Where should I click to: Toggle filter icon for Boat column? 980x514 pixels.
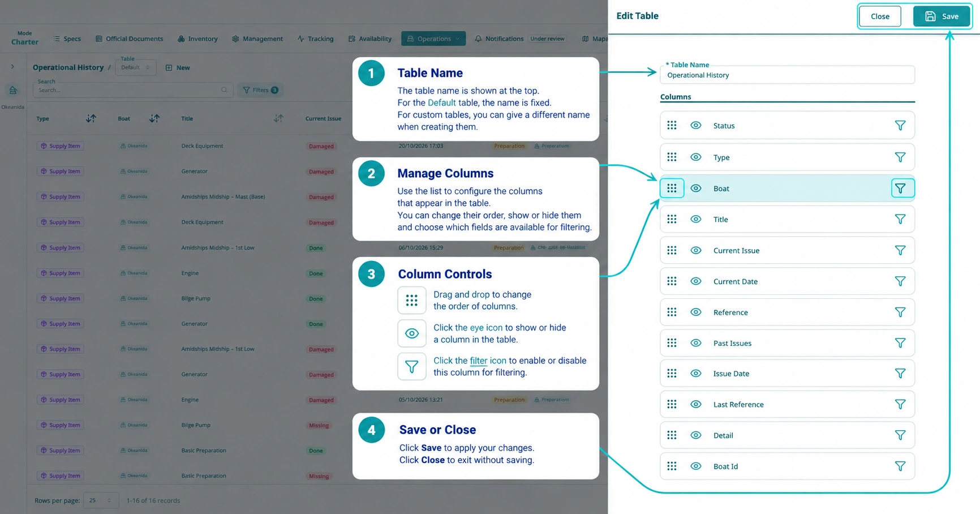900,189
